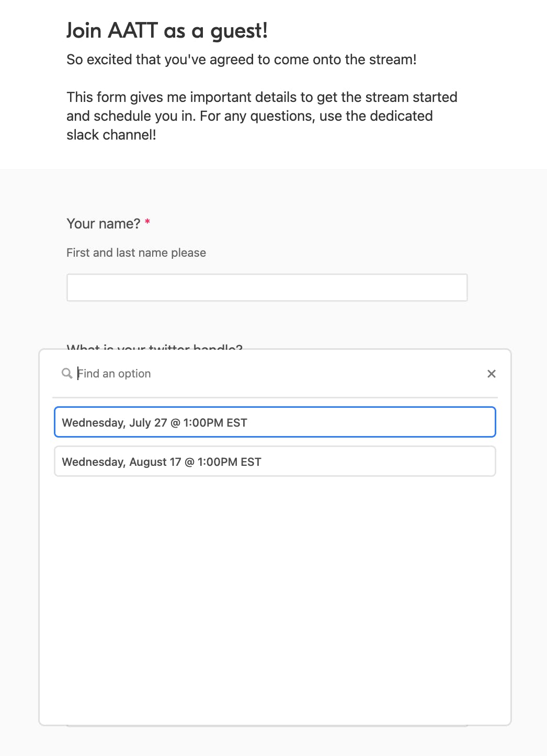Click the "slack channel!" text
Viewport: 547px width, 756px height.
[111, 135]
